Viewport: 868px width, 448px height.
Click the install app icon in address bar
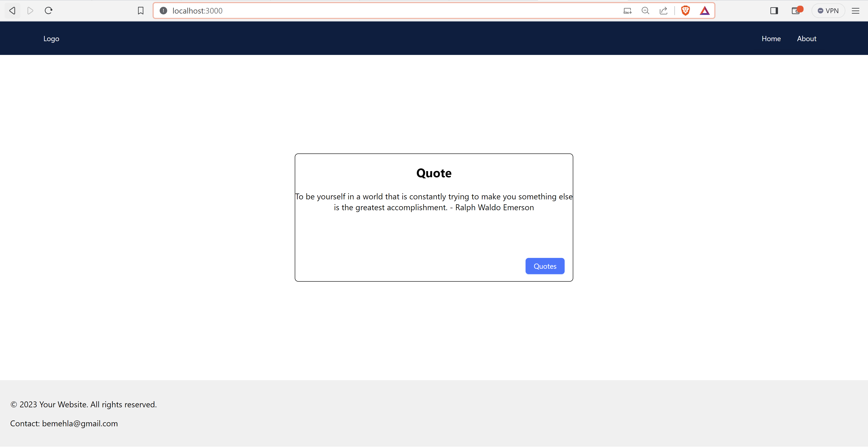point(627,11)
